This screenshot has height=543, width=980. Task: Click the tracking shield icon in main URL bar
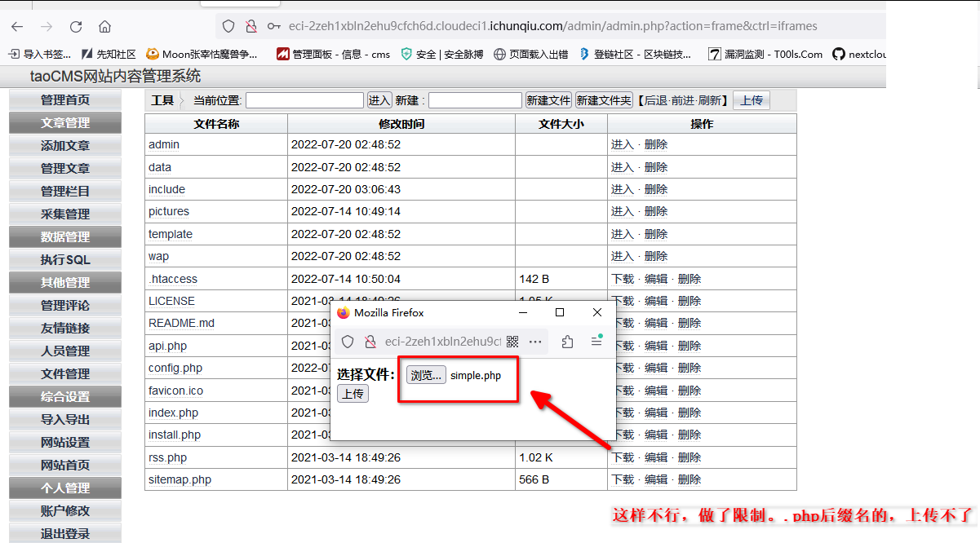coord(228,26)
